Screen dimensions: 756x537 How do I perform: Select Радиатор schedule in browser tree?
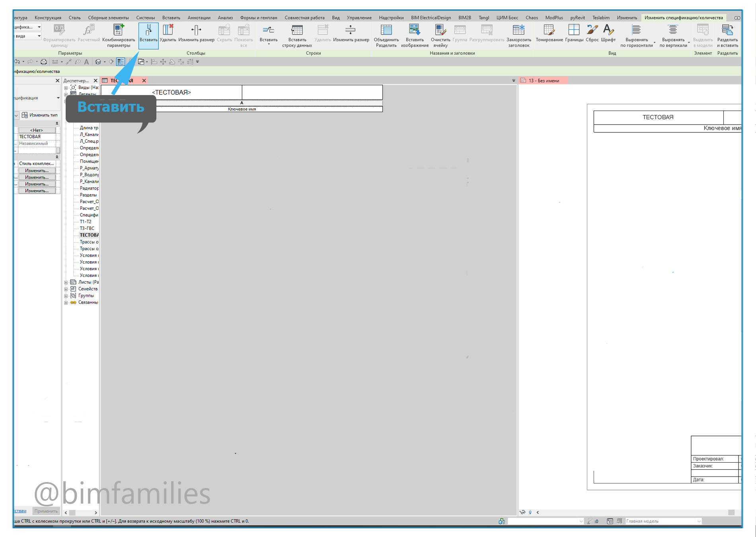pyautogui.click(x=89, y=188)
